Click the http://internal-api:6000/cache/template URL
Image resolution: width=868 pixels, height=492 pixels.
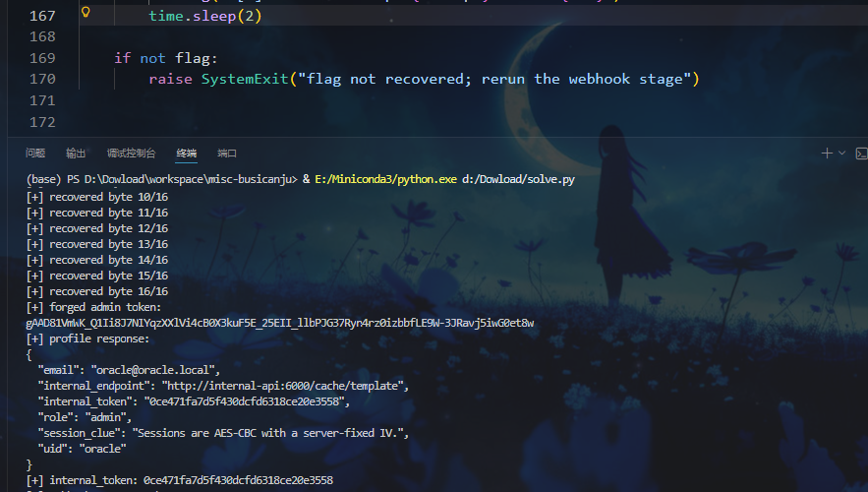[284, 386]
